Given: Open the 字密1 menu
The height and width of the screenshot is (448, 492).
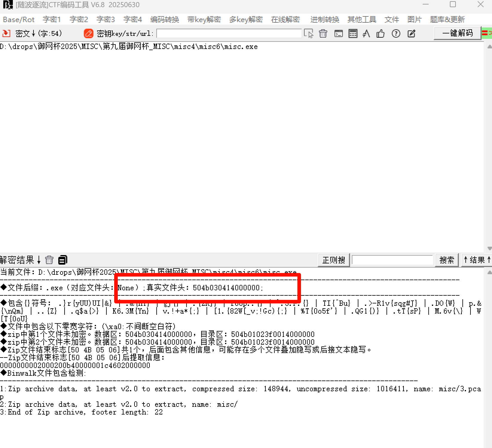Looking at the screenshot, I should click(52, 20).
